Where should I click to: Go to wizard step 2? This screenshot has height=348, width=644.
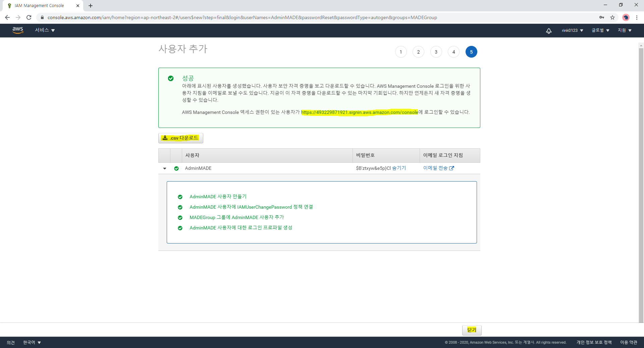coord(418,52)
